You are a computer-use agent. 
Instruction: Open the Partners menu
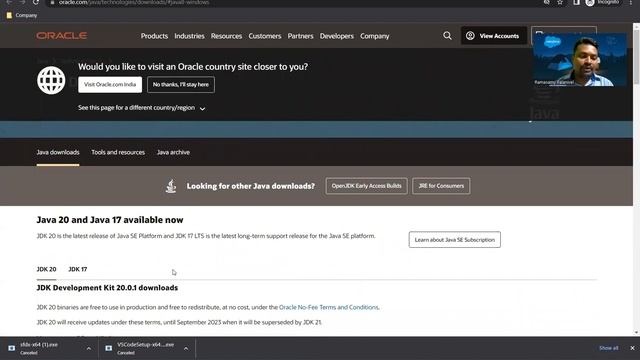click(x=300, y=36)
